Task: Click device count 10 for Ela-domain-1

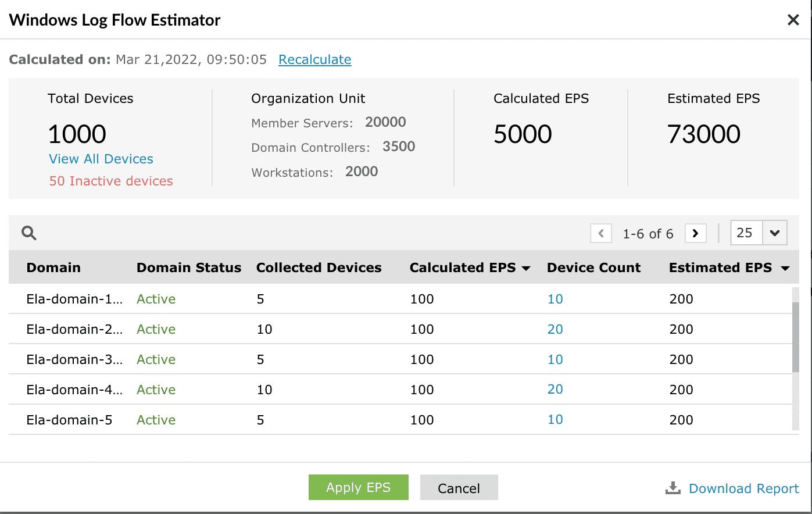Action: tap(555, 299)
